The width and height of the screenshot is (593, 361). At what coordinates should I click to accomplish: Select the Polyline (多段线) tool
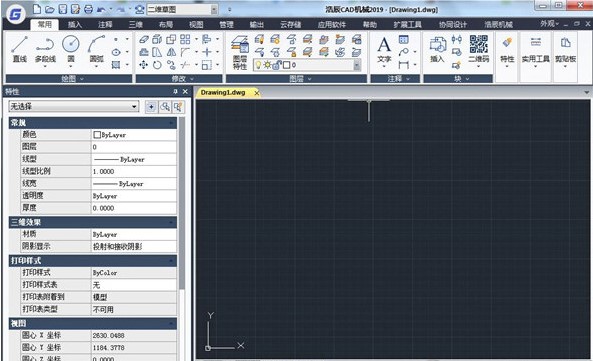45,49
